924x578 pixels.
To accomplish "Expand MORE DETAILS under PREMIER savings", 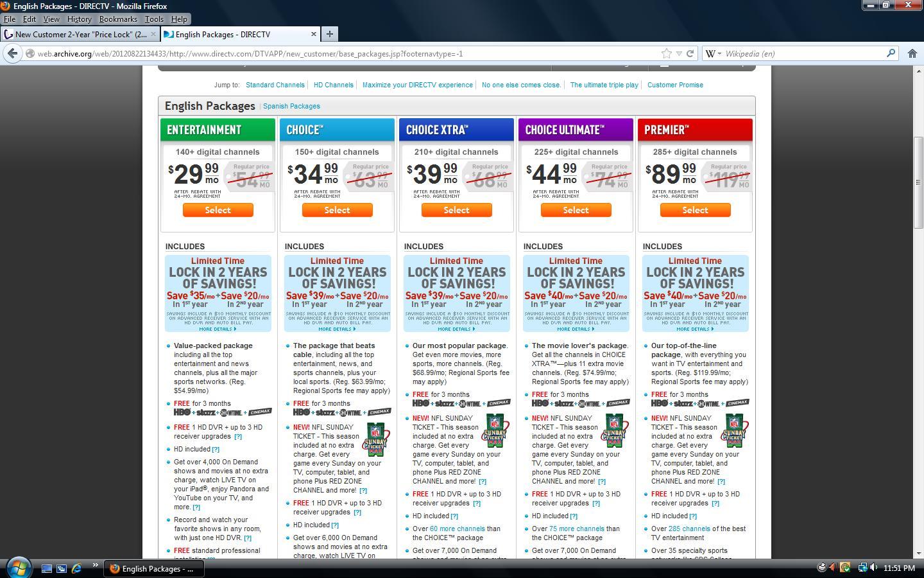I will [x=695, y=329].
